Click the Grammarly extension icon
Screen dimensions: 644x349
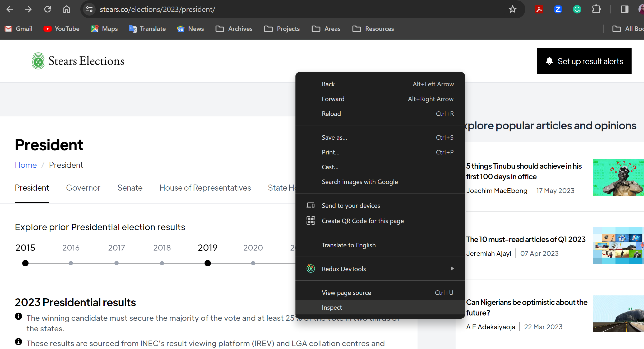click(x=577, y=10)
